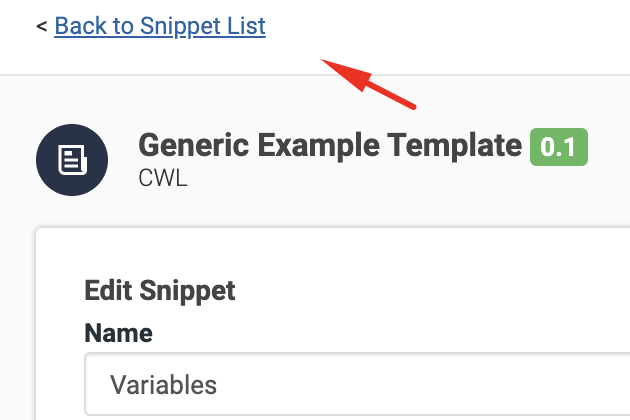This screenshot has width=630, height=420.
Task: Click the green 0.1 version badge
Action: pyautogui.click(x=559, y=147)
